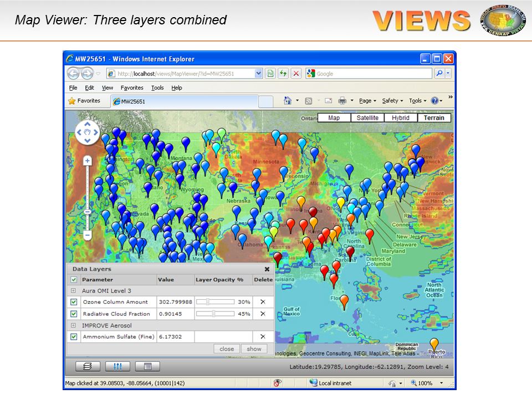Go back with the browser Back arrow
This screenshot has width=532, height=399.
pos(73,74)
